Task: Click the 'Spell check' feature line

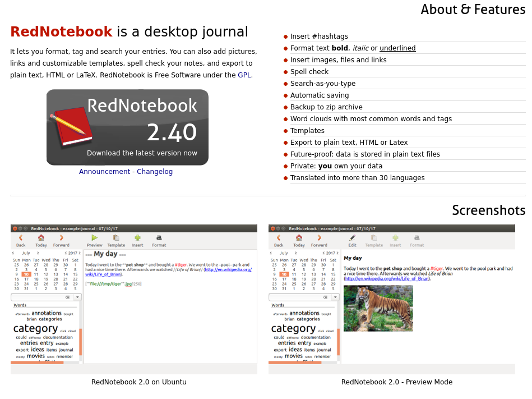Action: pyautogui.click(x=309, y=72)
